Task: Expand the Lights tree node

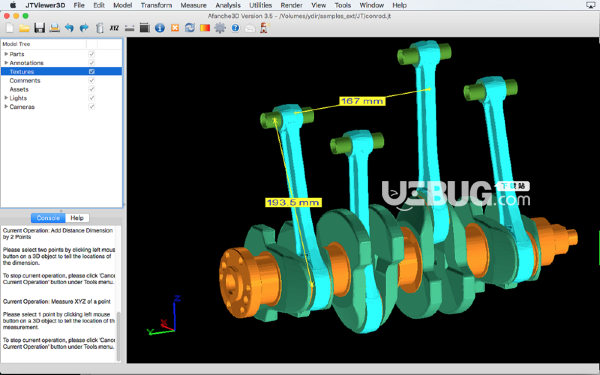Action: pyautogui.click(x=6, y=98)
